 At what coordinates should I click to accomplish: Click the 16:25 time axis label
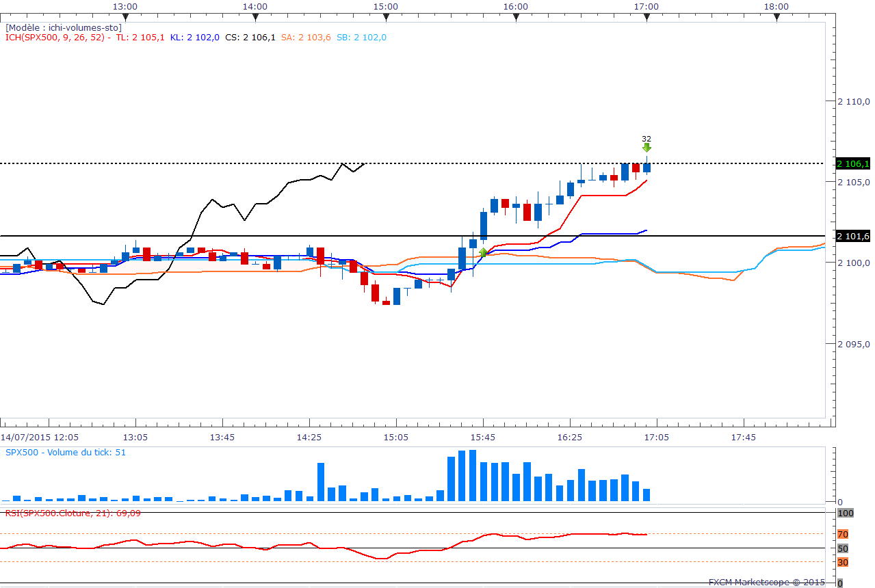[x=570, y=437]
